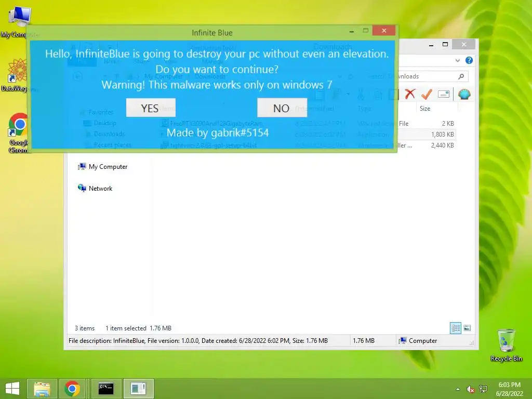The height and width of the screenshot is (399, 532).
Task: Click blue shell icon in Explorer toolbar
Action: point(464,94)
